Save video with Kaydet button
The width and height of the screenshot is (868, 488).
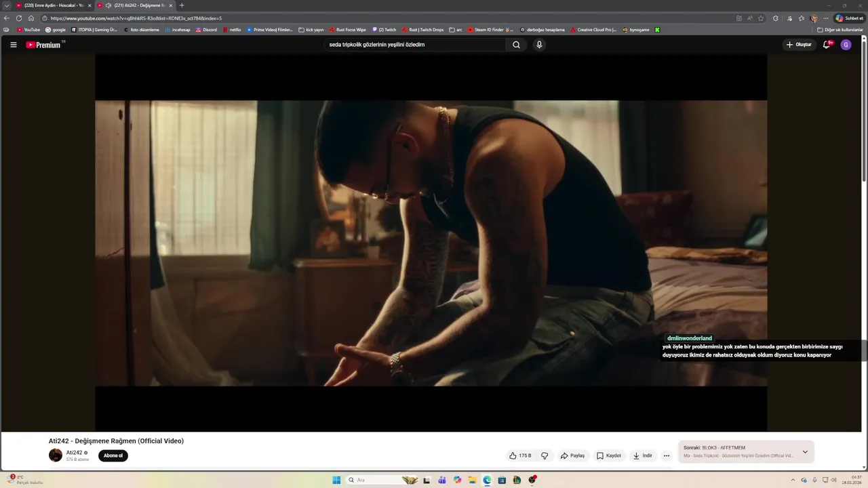tap(608, 455)
